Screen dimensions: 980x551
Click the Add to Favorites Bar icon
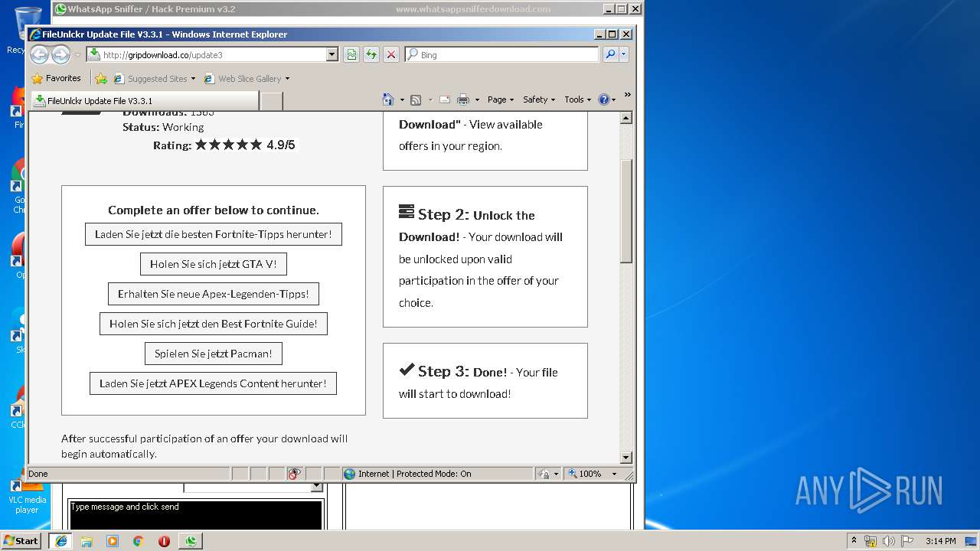[101, 78]
